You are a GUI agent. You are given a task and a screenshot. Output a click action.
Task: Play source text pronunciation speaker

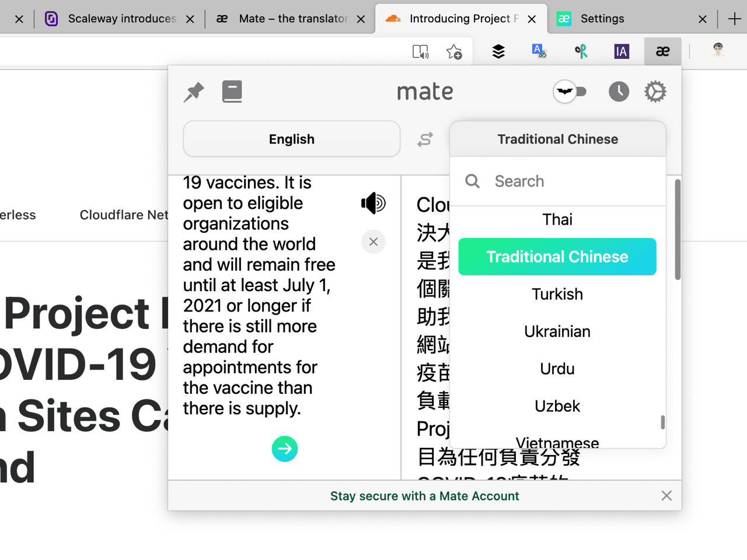(373, 203)
